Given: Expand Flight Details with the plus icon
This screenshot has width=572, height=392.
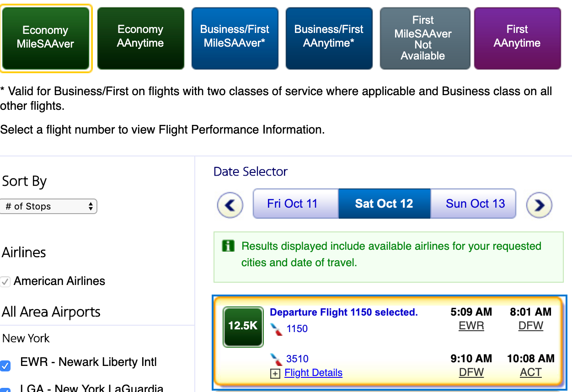Looking at the screenshot, I should point(275,374).
